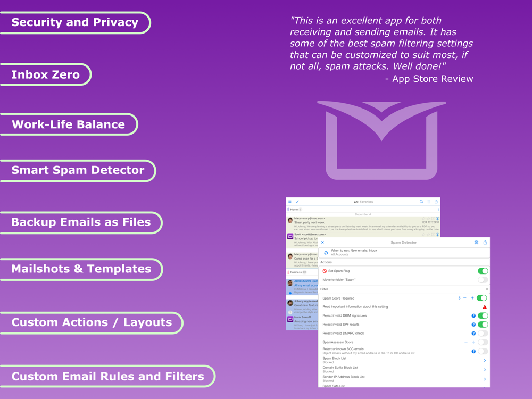This screenshot has width=532, height=399.
Task: Open Mary's "Street party next week" email
Action: coord(363,225)
